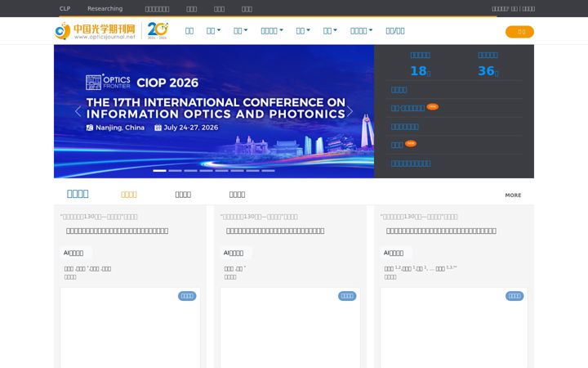Click the top-bar link right after Researching
The height and width of the screenshot is (368, 588).
tap(157, 9)
